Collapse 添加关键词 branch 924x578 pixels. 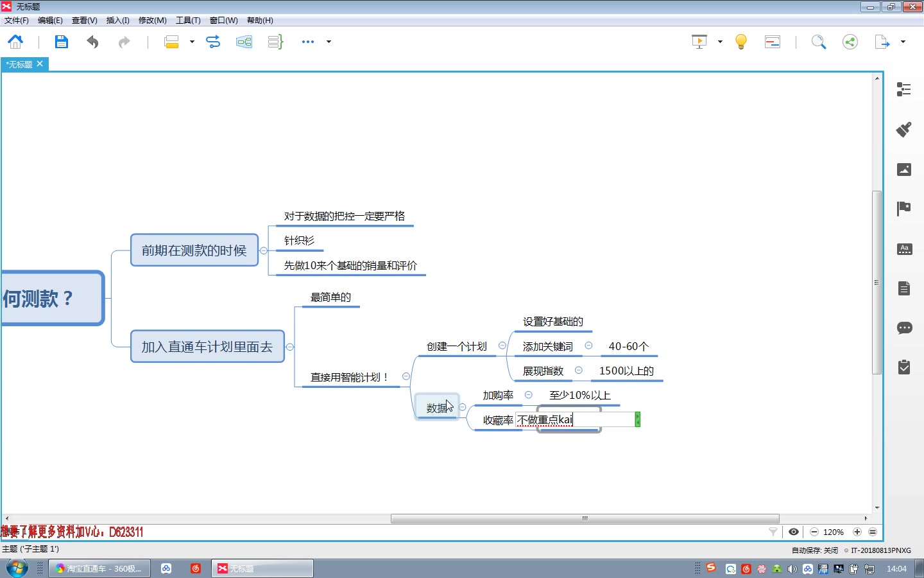tap(588, 346)
